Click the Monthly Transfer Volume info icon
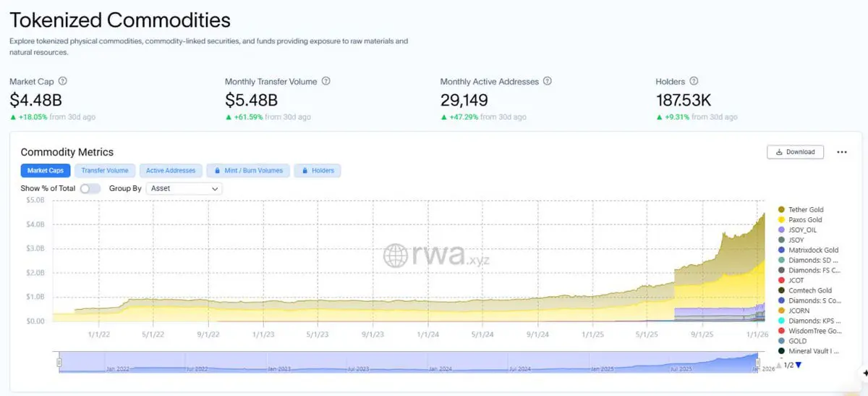Screen dimensions: 868x396 326,82
